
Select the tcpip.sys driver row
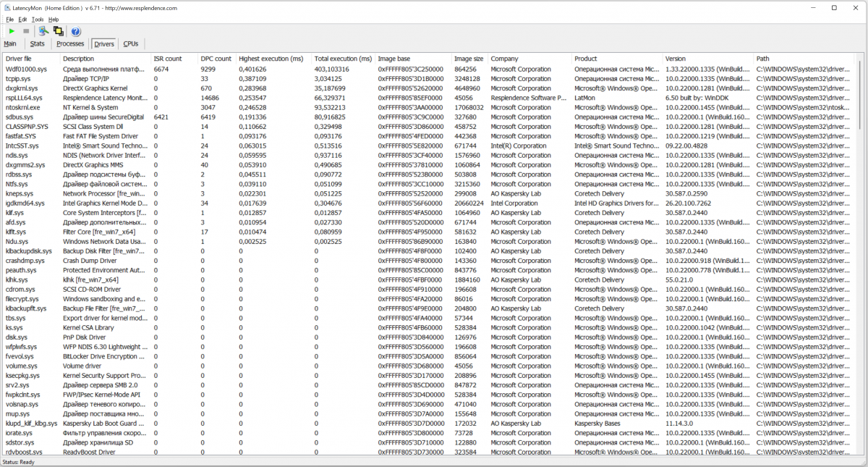coord(429,79)
